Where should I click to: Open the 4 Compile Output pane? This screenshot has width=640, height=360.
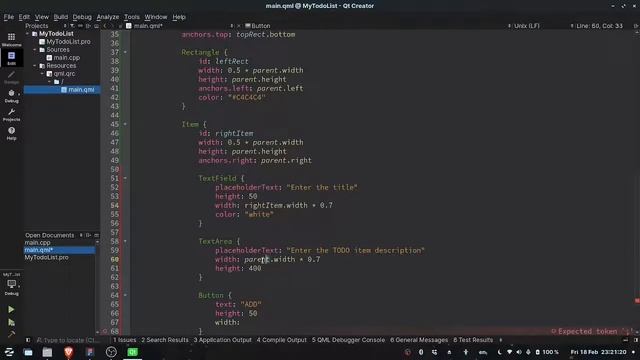pos(282,340)
